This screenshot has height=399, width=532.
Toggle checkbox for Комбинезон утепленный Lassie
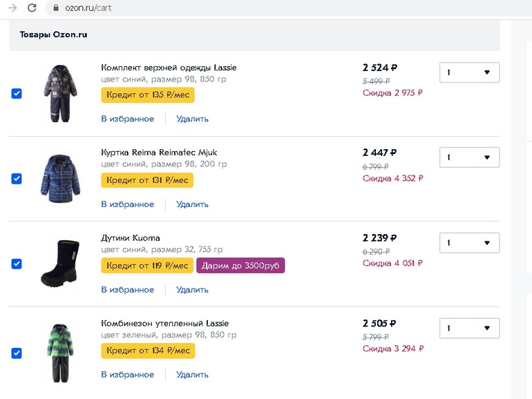point(17,353)
